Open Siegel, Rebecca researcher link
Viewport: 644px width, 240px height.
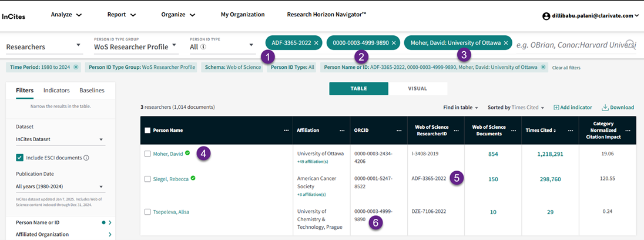point(171,179)
